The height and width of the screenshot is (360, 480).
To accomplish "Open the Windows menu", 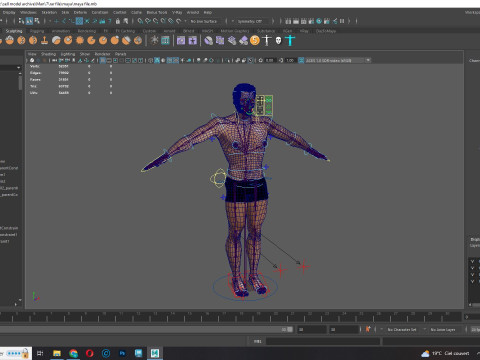I will pos(28,12).
